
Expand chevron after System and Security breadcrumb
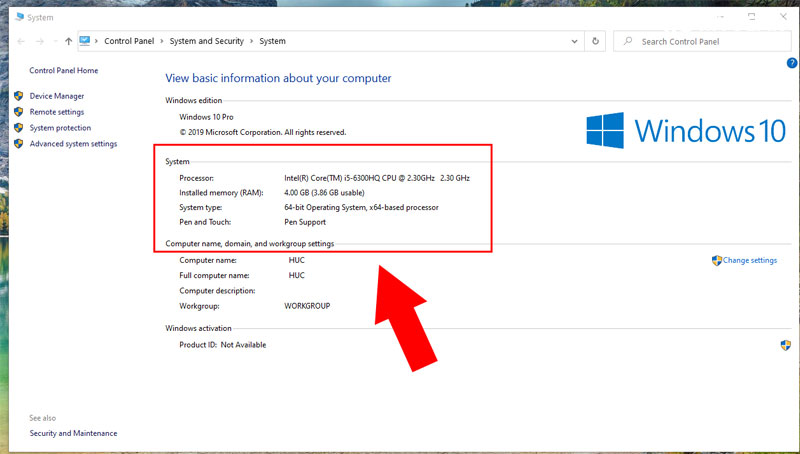click(252, 41)
